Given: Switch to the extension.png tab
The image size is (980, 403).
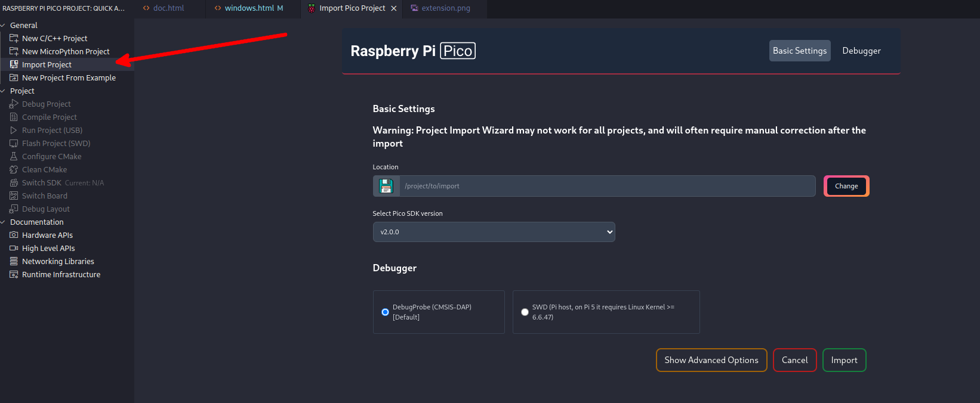Looking at the screenshot, I should [x=445, y=8].
